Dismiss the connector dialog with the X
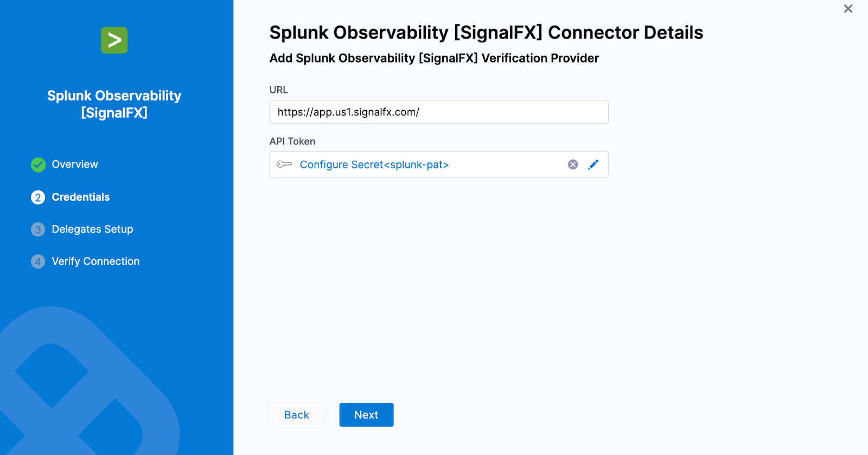The image size is (868, 455). click(848, 9)
